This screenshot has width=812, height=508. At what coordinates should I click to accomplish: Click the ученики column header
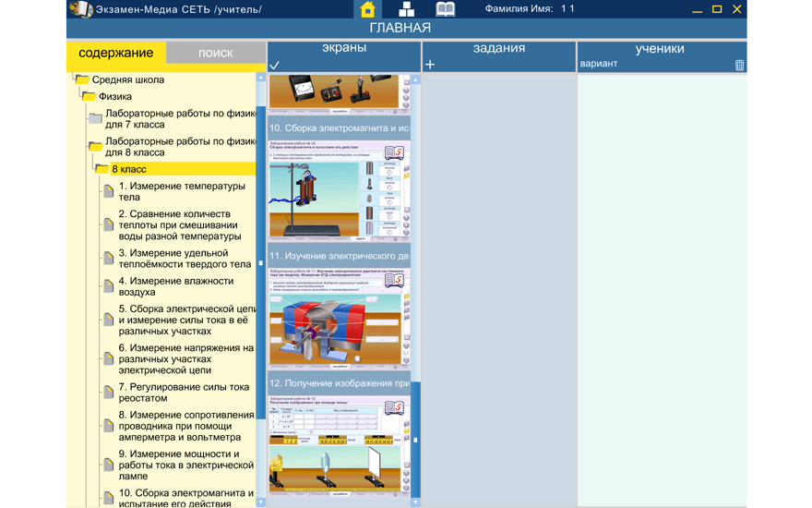click(x=660, y=49)
